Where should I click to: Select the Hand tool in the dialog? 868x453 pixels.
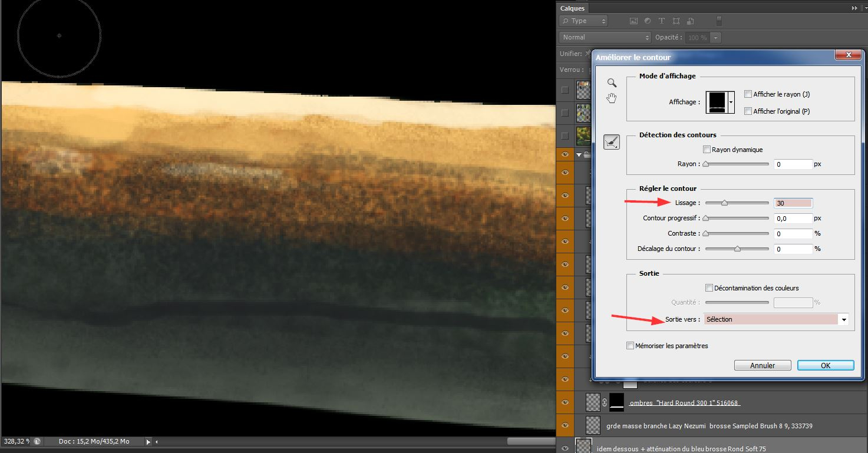(x=612, y=98)
